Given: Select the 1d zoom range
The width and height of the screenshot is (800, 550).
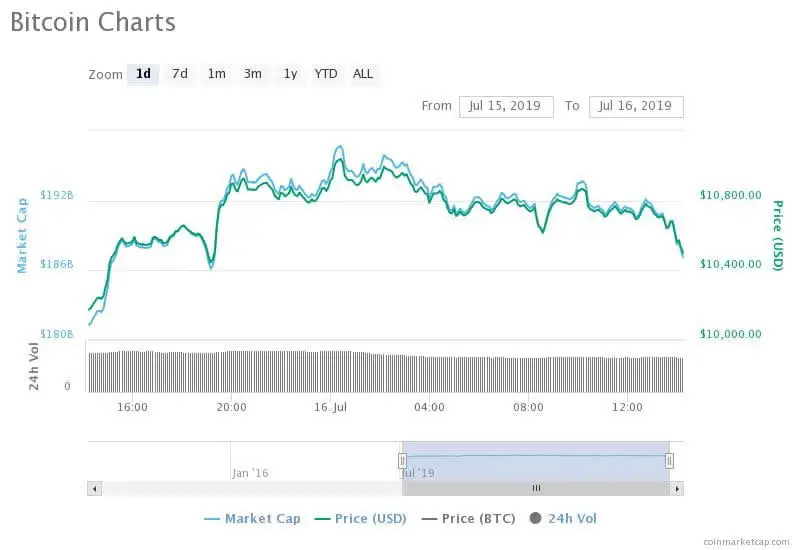Looking at the screenshot, I should pyautogui.click(x=143, y=74).
